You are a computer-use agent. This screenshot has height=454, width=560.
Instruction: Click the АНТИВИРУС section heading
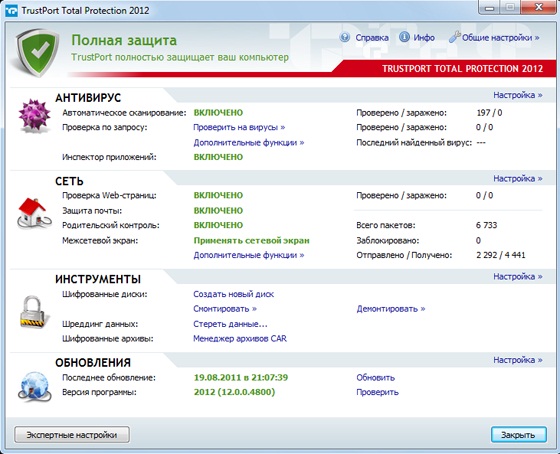click(x=88, y=98)
